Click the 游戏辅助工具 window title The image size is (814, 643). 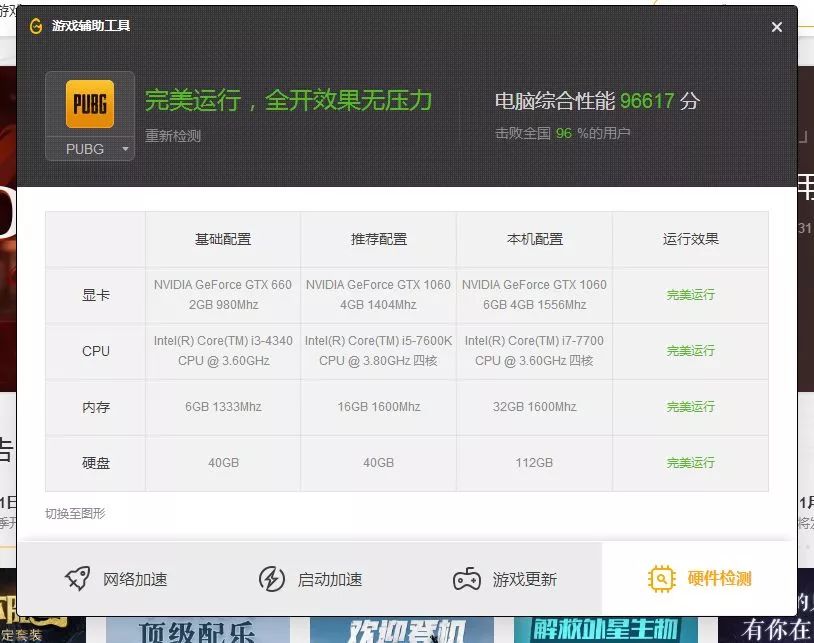pyautogui.click(x=91, y=25)
